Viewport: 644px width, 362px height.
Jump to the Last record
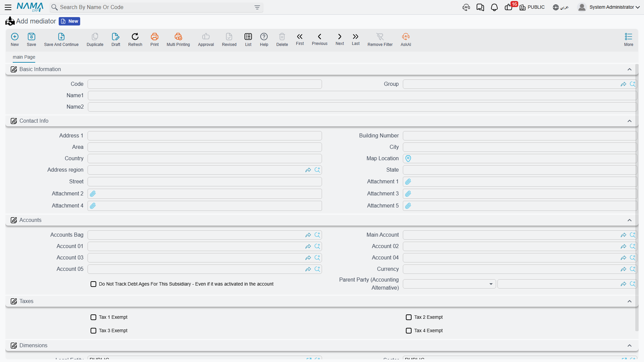click(356, 39)
